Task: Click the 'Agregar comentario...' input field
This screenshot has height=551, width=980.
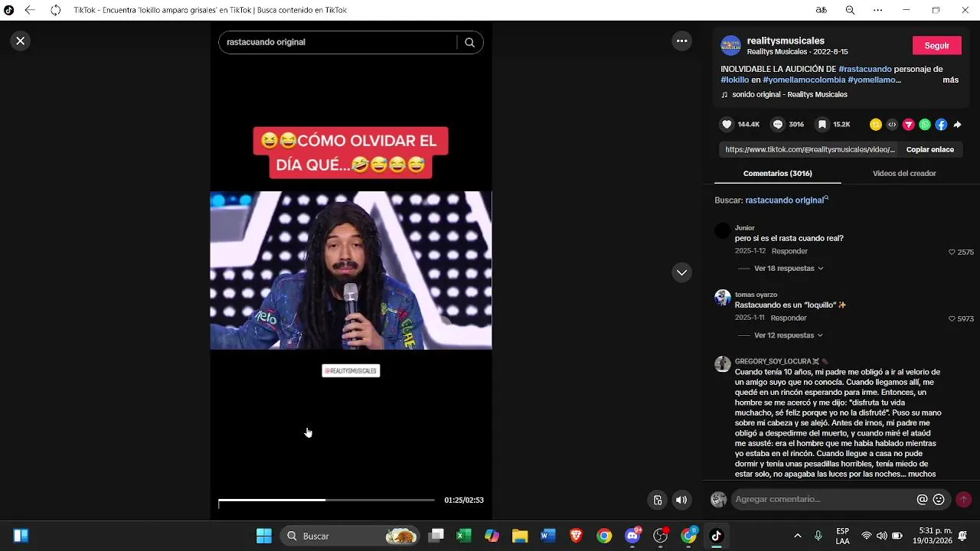Action: tap(823, 500)
